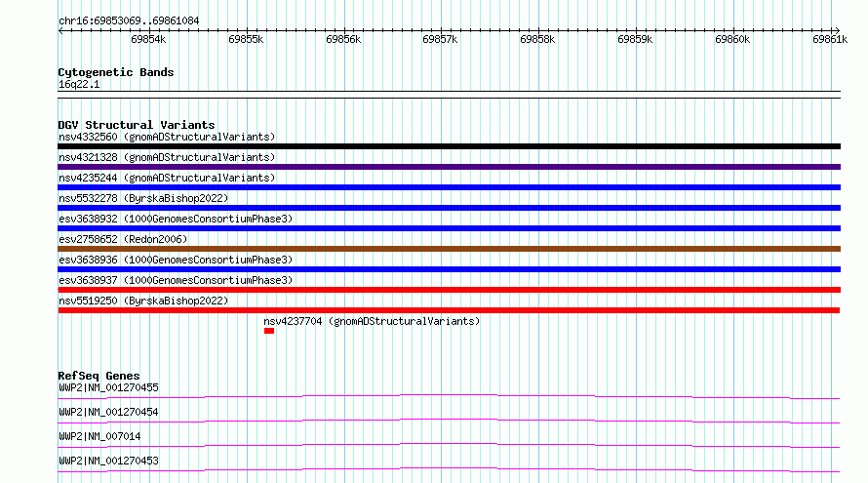Image resolution: width=868 pixels, height=483 pixels.
Task: Click the blue nsv5532278 variant bar
Action: coord(449,208)
